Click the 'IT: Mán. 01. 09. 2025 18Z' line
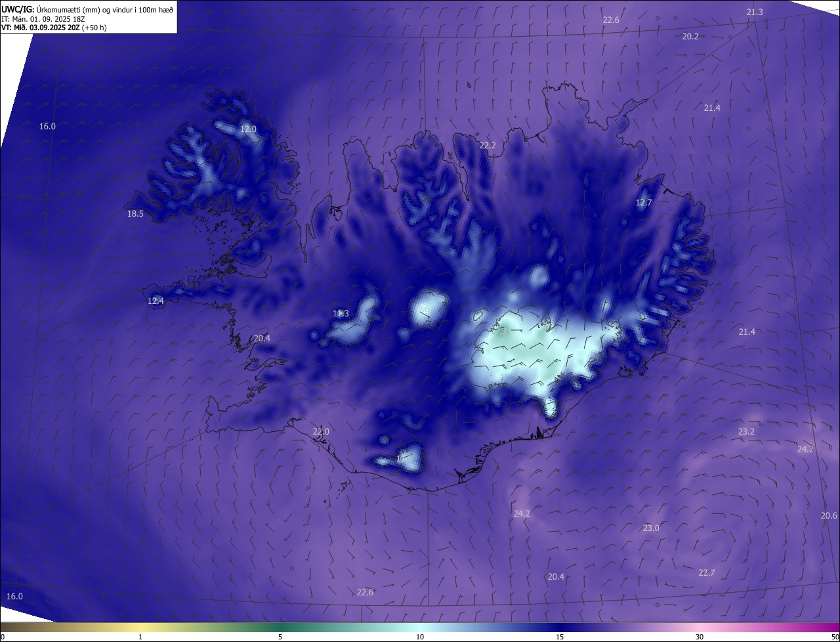Image resolution: width=840 pixels, height=642 pixels. pos(42,19)
